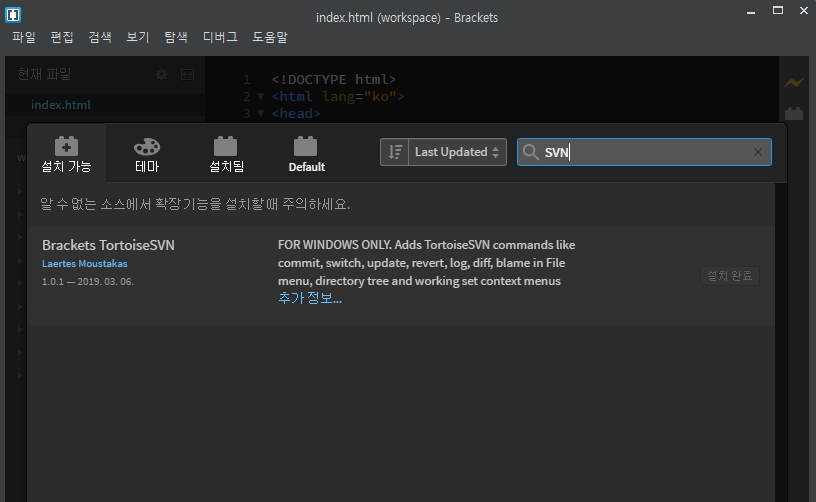Open the 디버그 menu
Image resolution: width=816 pixels, height=502 pixels.
(220, 37)
